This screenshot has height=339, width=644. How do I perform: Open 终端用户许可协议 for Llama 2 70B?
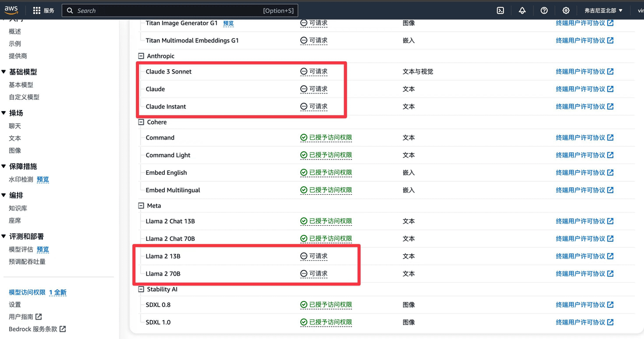585,274
